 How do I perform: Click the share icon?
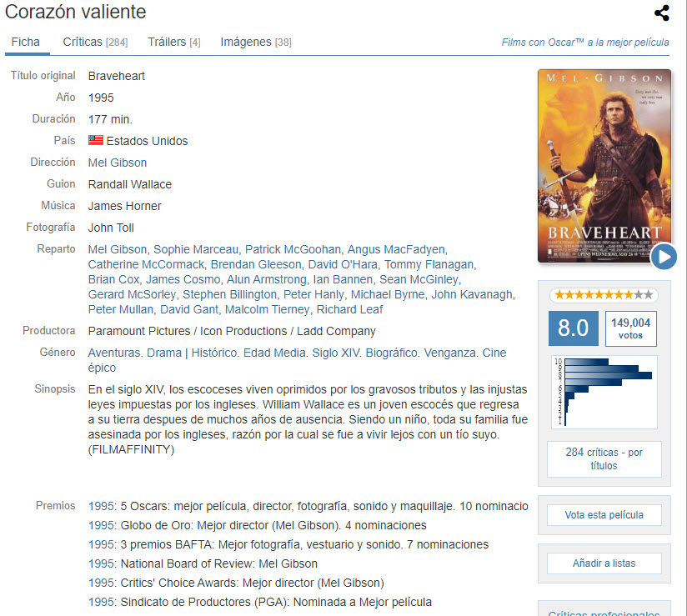pyautogui.click(x=662, y=13)
